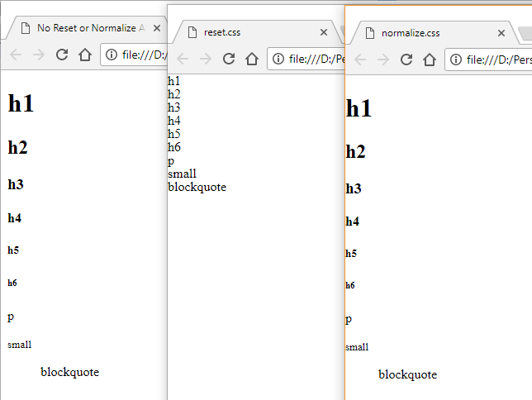The width and height of the screenshot is (532, 400).
Task: Click the 'h3' heading in normalize.css window
Action: tap(354, 188)
